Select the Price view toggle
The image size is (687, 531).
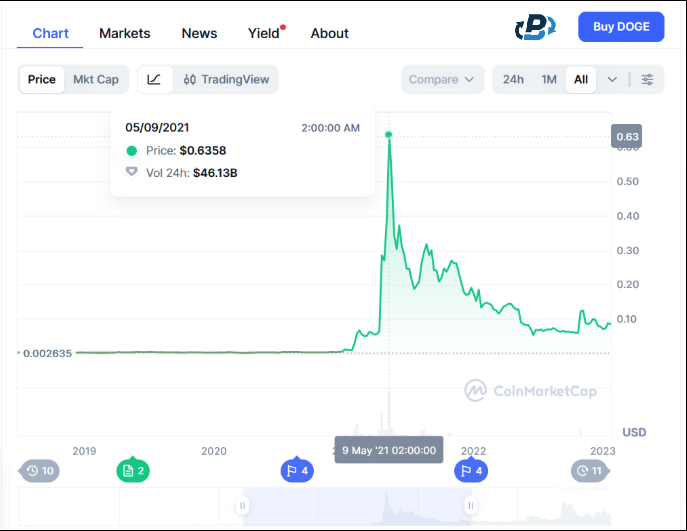(x=42, y=79)
